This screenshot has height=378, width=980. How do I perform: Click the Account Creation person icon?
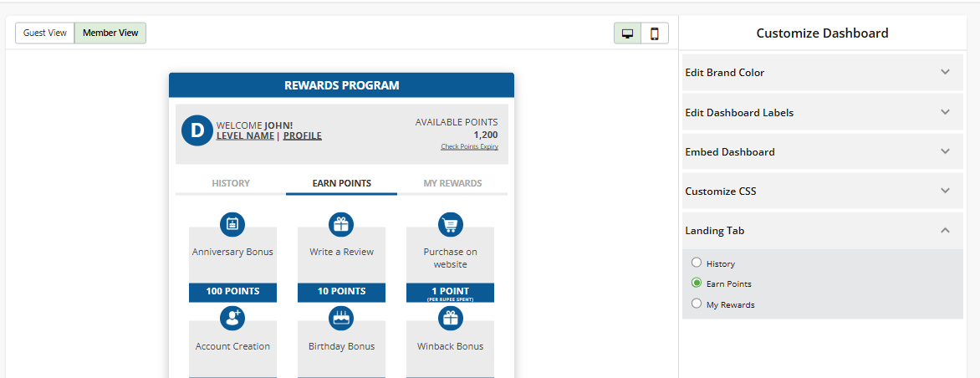click(x=232, y=319)
